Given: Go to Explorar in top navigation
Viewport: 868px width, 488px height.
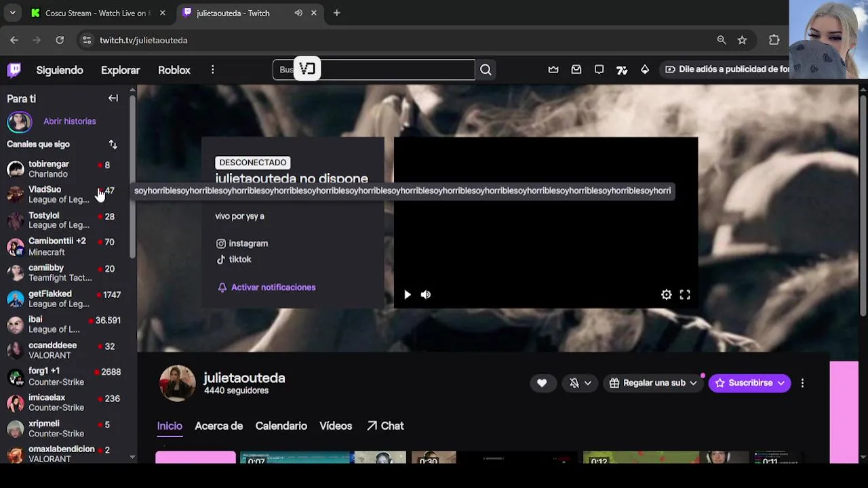Looking at the screenshot, I should click(120, 70).
